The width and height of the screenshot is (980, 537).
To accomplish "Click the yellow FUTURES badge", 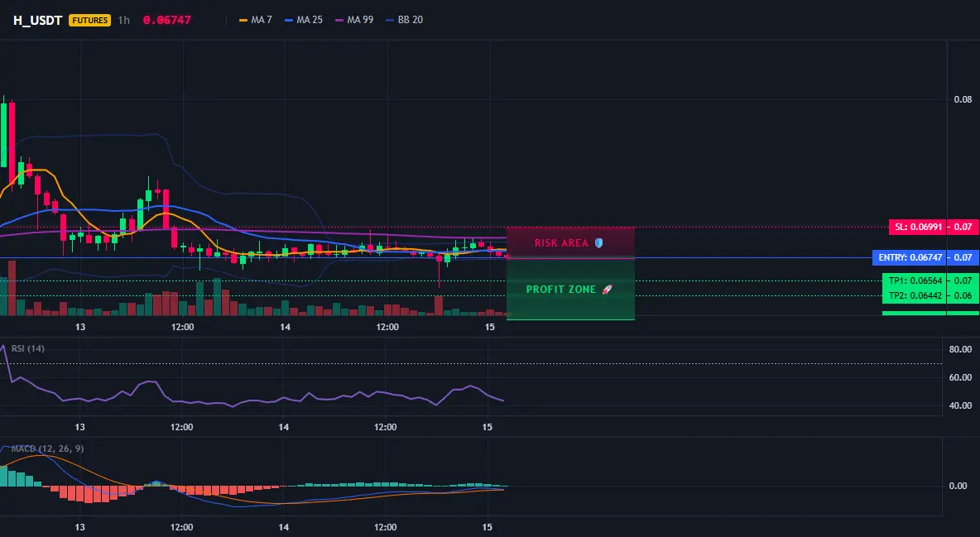I will click(x=90, y=20).
